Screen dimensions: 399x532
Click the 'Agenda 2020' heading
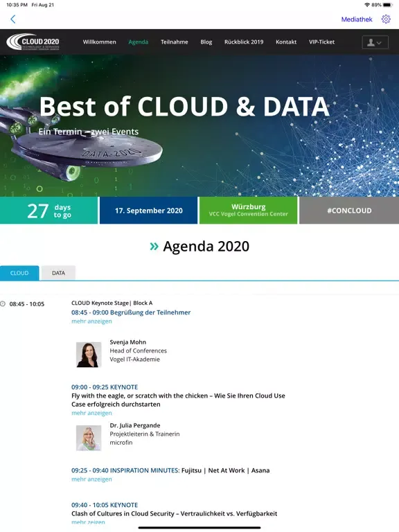click(x=206, y=247)
